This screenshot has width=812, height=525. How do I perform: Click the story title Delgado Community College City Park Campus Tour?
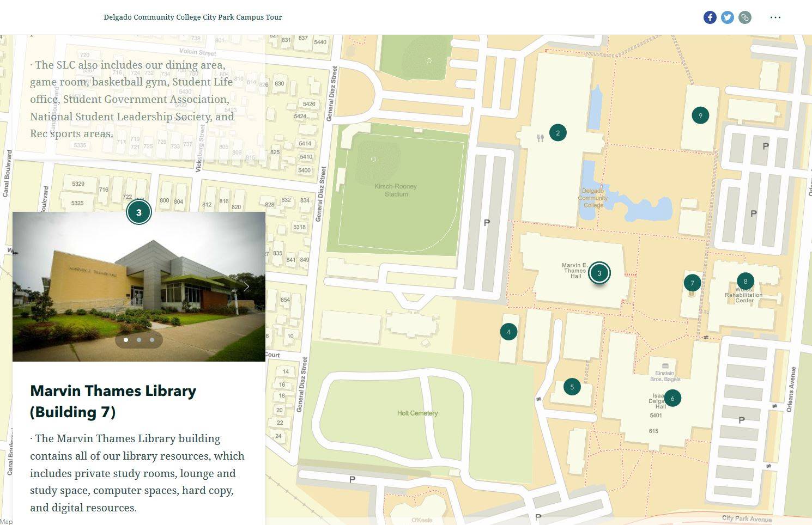[x=193, y=17]
